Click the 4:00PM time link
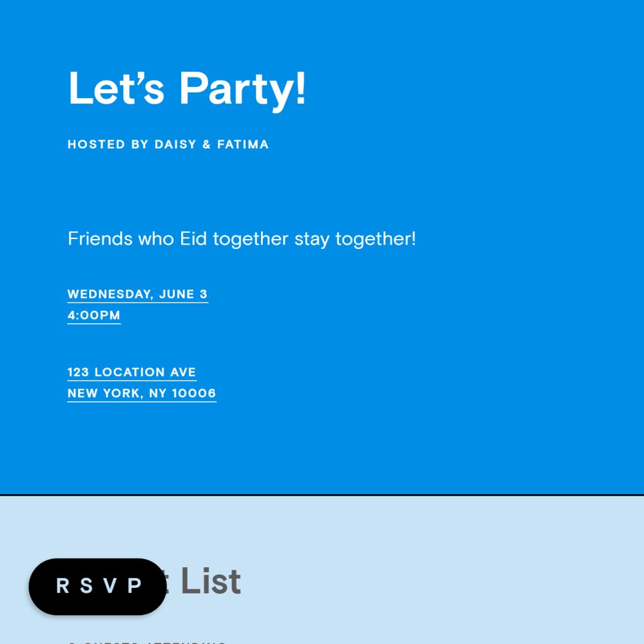Image resolution: width=644 pixels, height=644 pixels. 94,315
